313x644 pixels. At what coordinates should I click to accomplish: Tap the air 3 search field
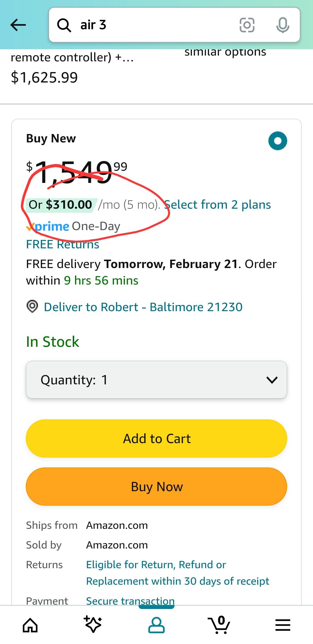coord(145,25)
